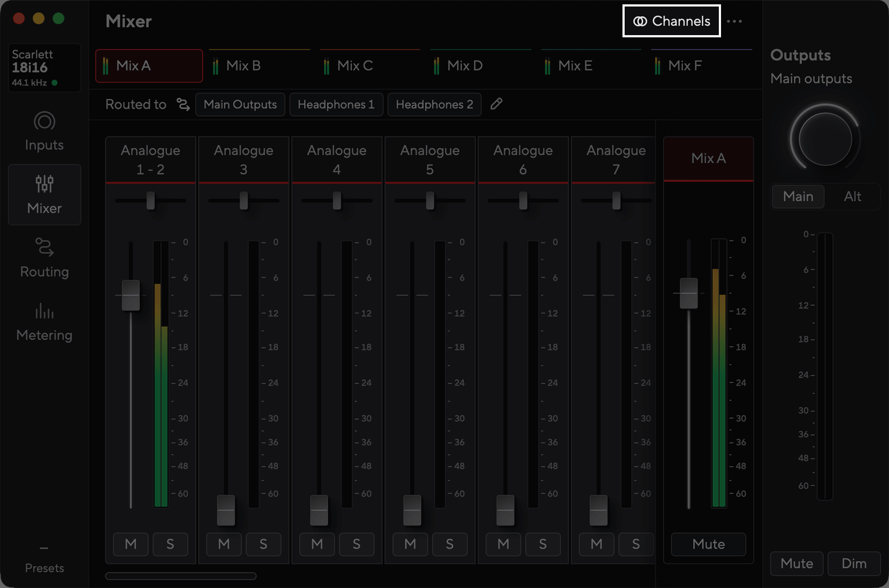
Task: Mute the Analogue 4 channel
Action: click(x=317, y=544)
